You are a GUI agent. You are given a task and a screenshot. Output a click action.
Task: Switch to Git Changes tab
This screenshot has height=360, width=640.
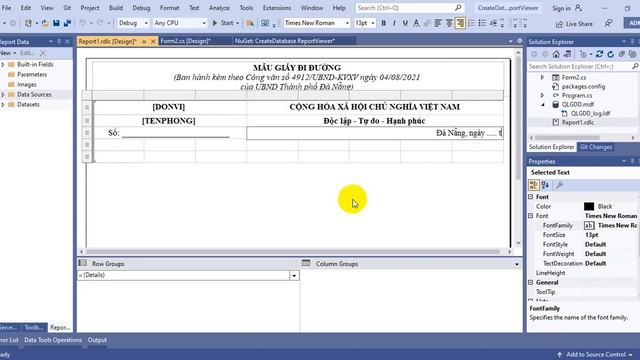(596, 147)
